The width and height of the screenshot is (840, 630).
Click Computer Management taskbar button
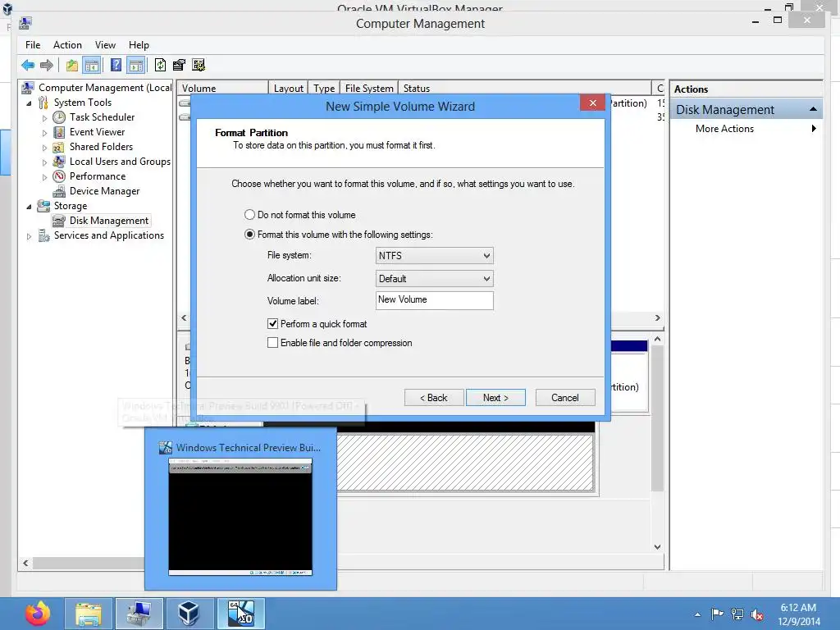(139, 614)
